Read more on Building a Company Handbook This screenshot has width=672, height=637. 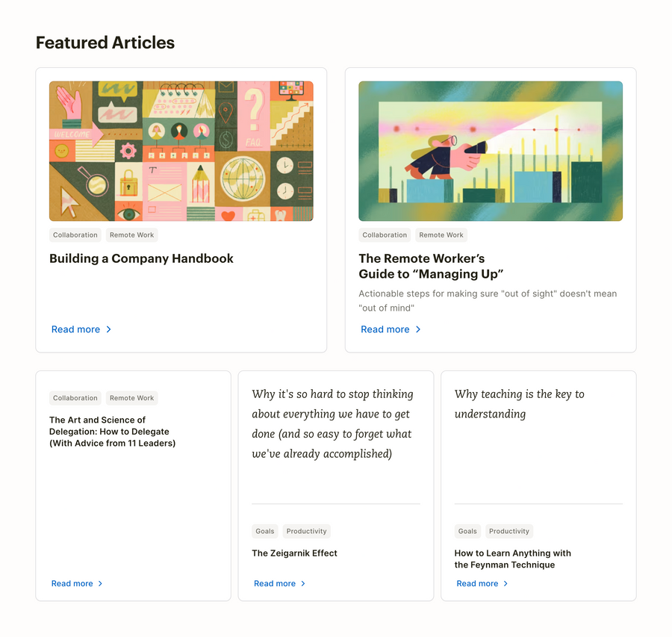point(75,329)
